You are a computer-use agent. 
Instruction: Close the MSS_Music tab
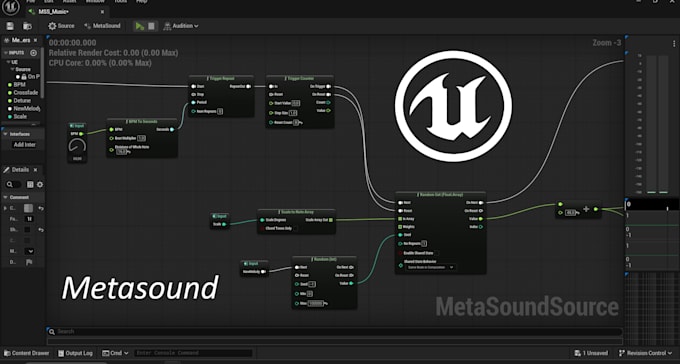click(102, 12)
